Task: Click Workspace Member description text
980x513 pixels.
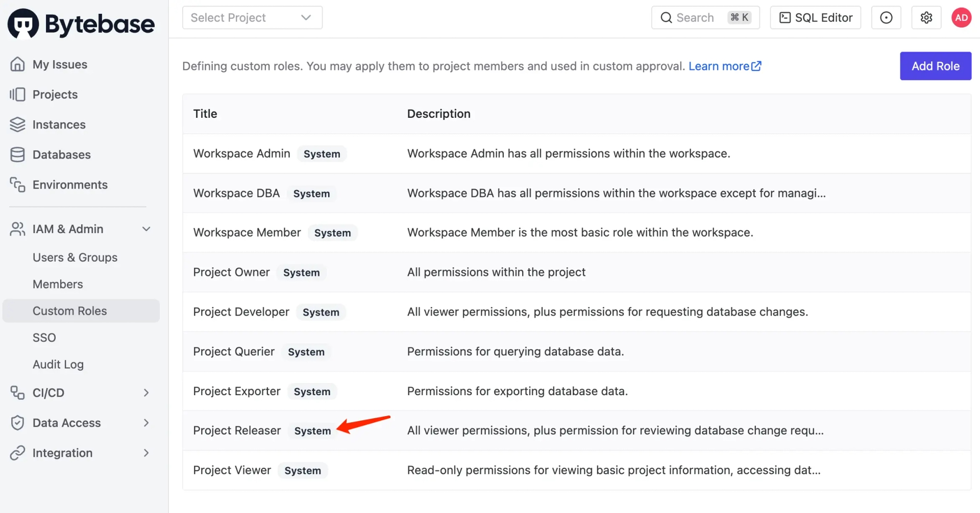Action: click(580, 233)
